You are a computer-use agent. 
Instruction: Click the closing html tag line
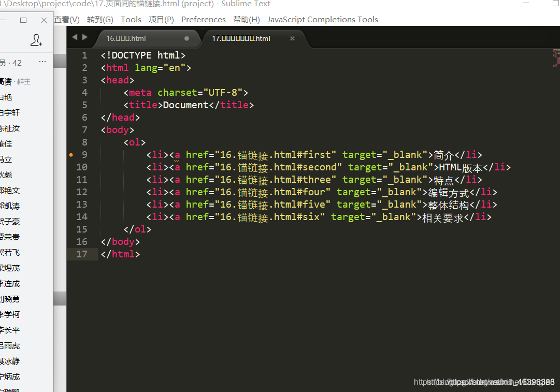click(120, 254)
